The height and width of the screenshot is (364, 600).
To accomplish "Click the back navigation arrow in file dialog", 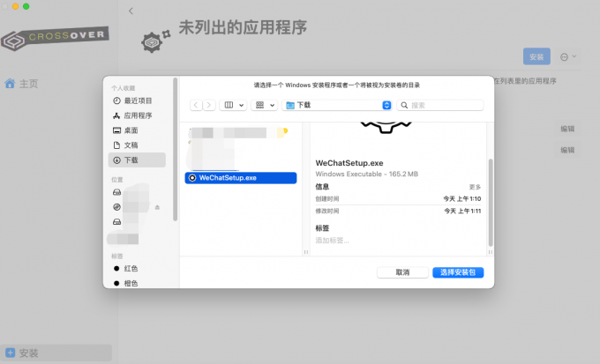I will (x=196, y=105).
